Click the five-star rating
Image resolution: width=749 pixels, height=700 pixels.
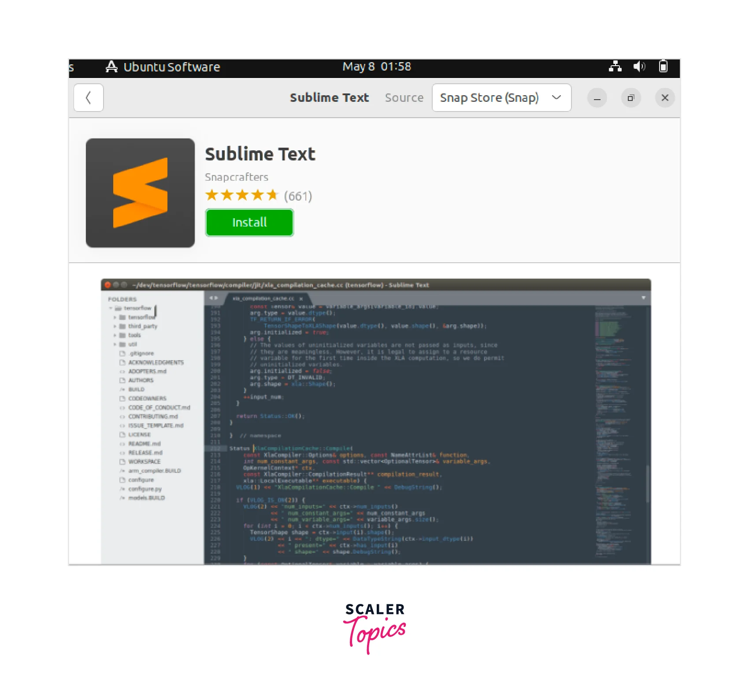click(x=241, y=195)
